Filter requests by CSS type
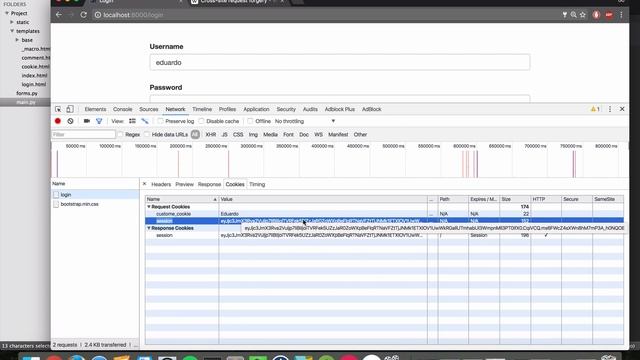The width and height of the screenshot is (640, 360). coord(238,134)
